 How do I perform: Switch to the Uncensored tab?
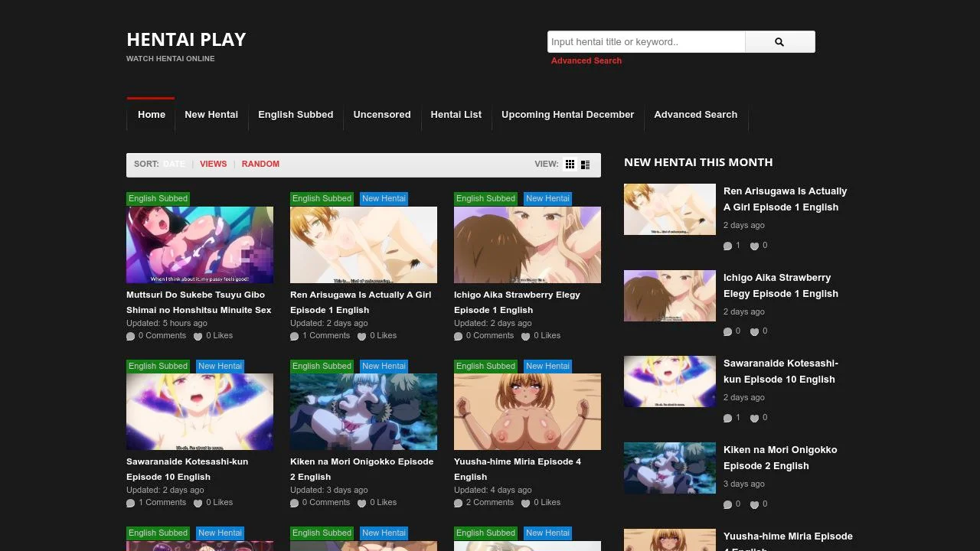coord(382,114)
